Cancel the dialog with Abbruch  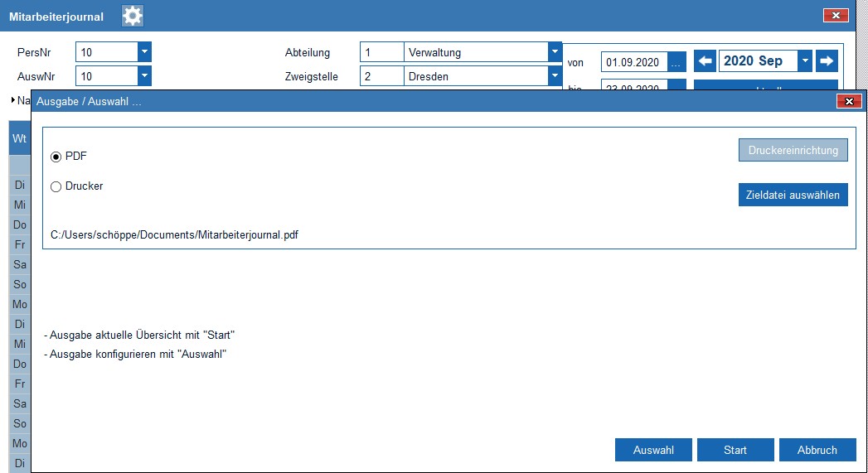pos(817,450)
